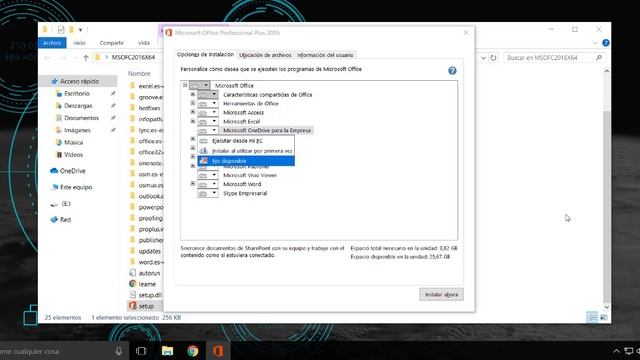This screenshot has height=360, width=640.
Task: Open the blue help icon in installer
Action: click(x=452, y=71)
